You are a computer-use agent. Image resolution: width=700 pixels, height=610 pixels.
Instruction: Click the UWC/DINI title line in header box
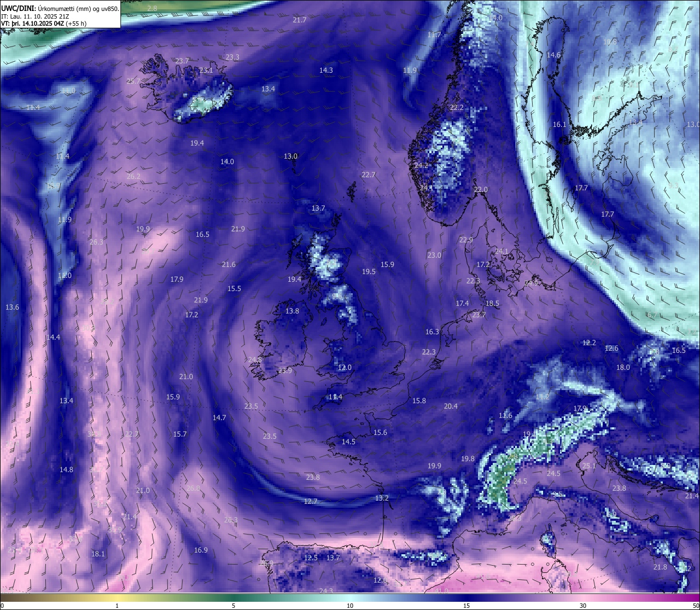click(x=60, y=8)
